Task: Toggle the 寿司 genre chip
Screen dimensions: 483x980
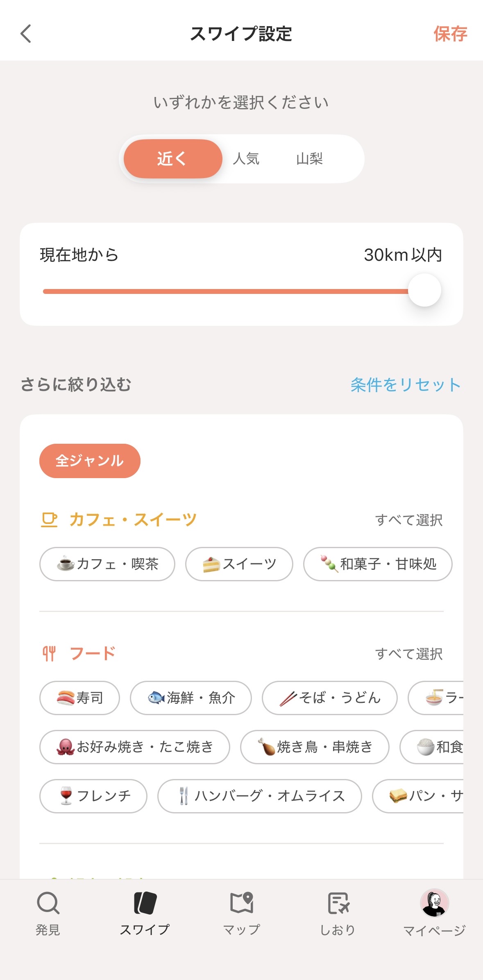Action: click(79, 698)
